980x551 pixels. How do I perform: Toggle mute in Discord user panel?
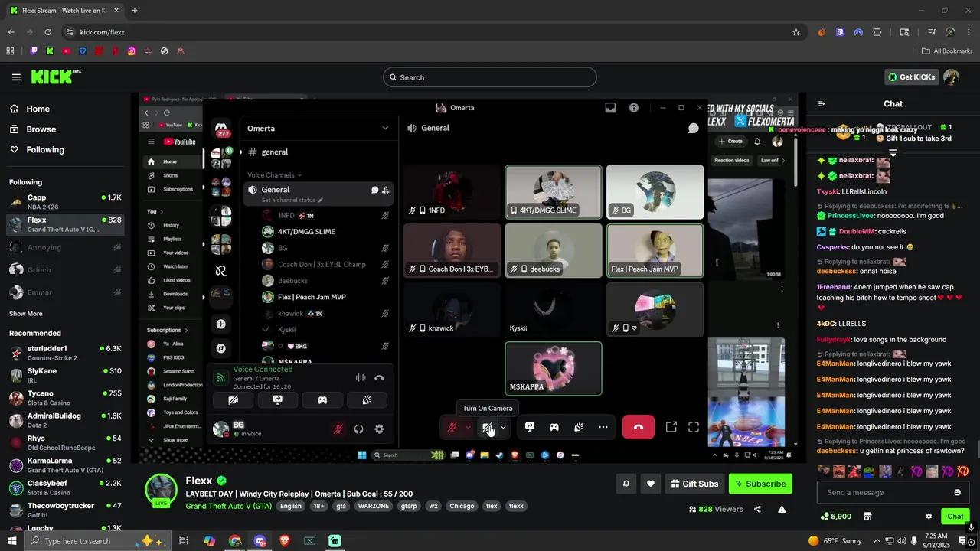tap(338, 429)
